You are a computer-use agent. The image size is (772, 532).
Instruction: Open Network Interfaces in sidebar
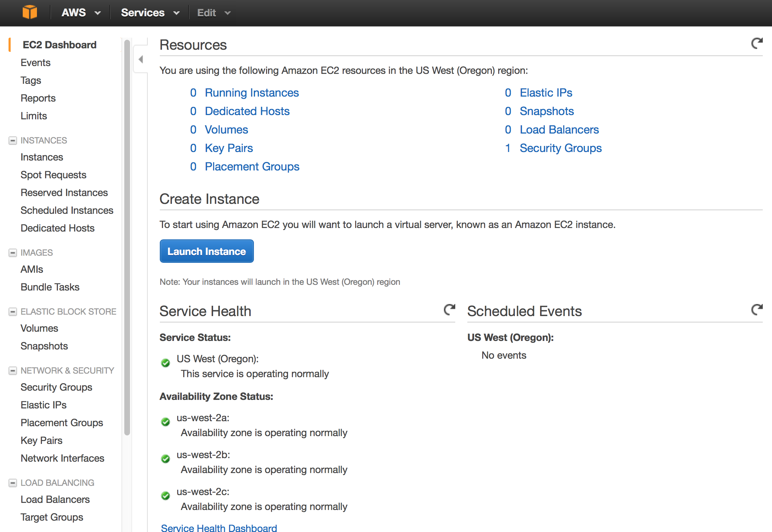[62, 458]
